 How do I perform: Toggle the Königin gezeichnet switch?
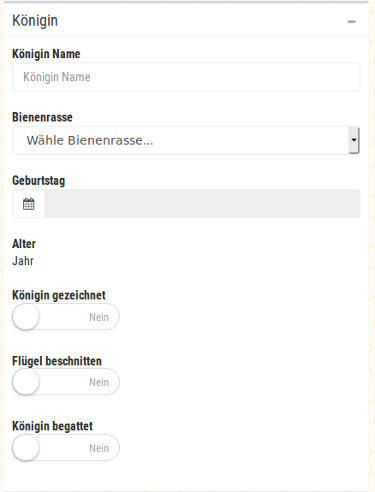(66, 317)
